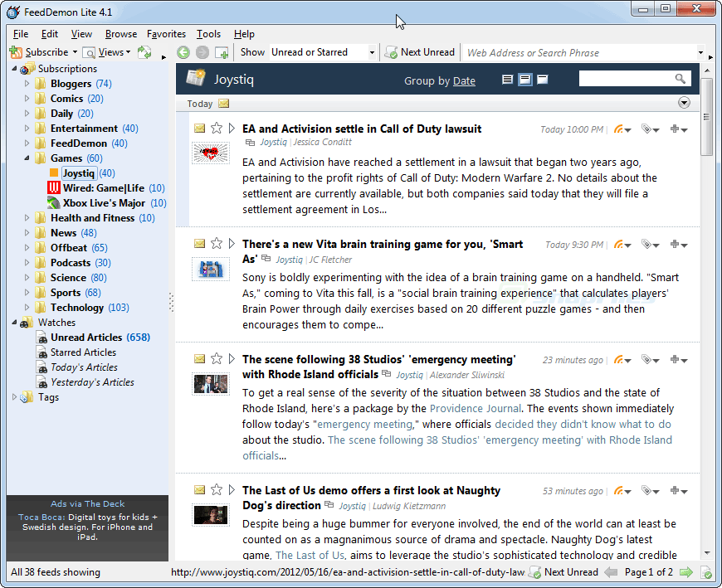Screen dimensions: 722x588
Task: Click the status bar Next Unread button
Action: 563,572
